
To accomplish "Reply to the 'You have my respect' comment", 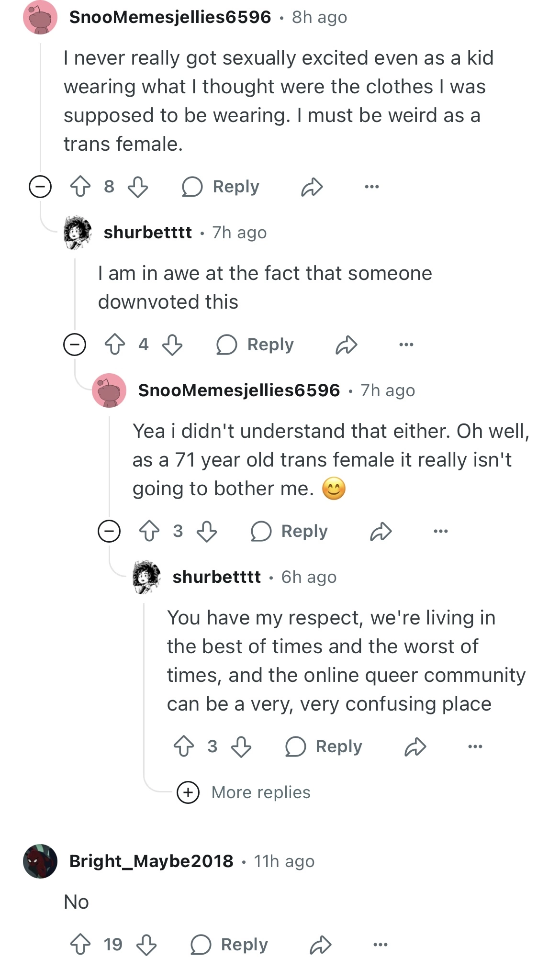I will coord(324,746).
